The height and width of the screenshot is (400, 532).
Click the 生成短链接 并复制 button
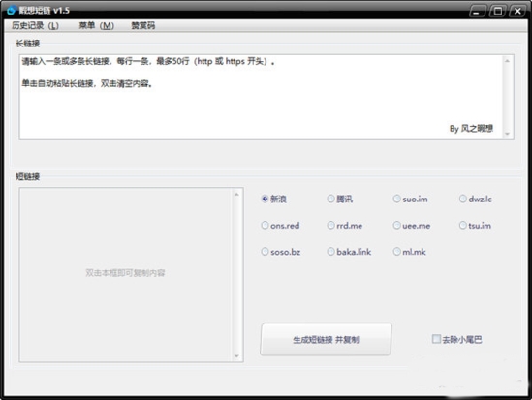pos(326,339)
